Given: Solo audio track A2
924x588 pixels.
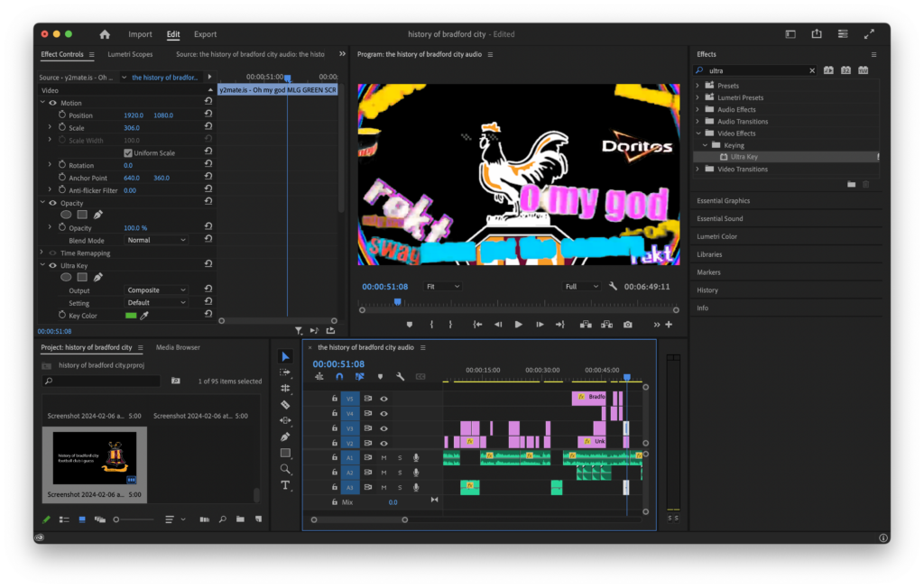Looking at the screenshot, I should 400,473.
